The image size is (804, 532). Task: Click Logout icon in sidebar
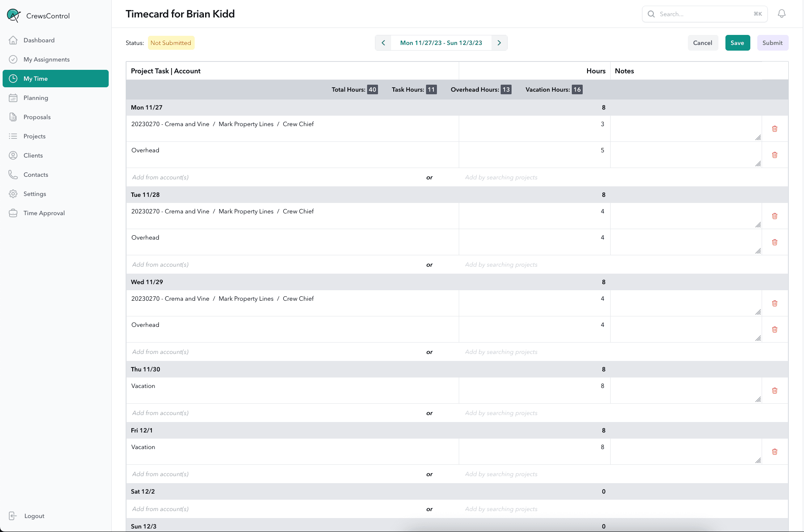13,516
